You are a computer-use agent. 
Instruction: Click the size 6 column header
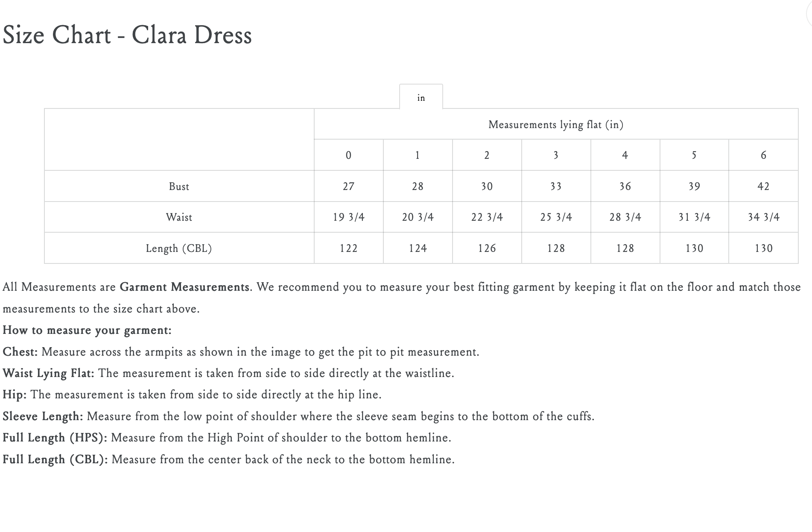763,155
